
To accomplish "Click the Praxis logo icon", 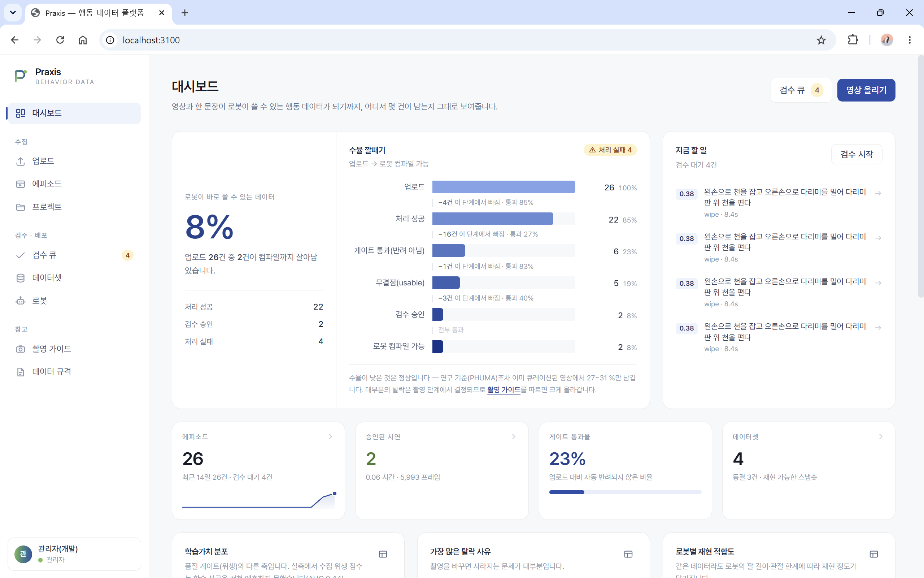I will [21, 76].
